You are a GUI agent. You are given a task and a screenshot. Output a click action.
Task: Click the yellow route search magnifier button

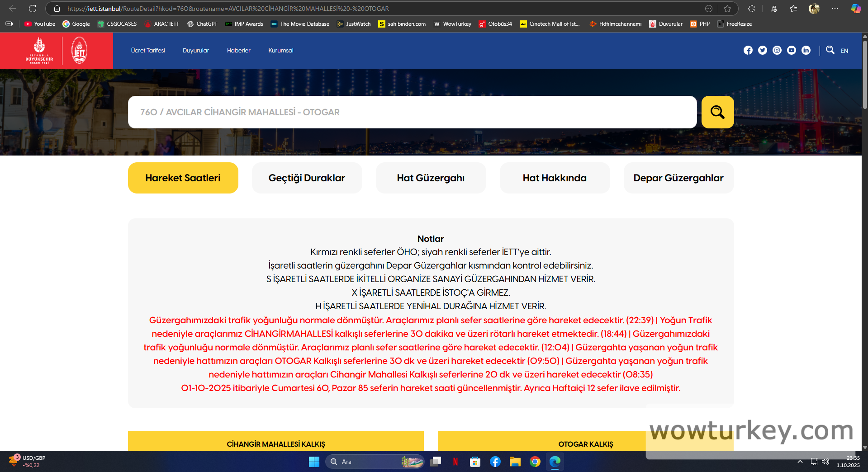click(717, 112)
